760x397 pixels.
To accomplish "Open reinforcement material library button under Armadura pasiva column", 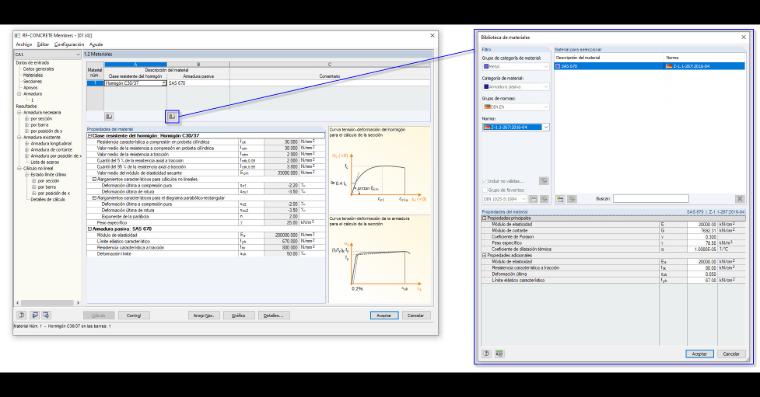I will pos(172,116).
